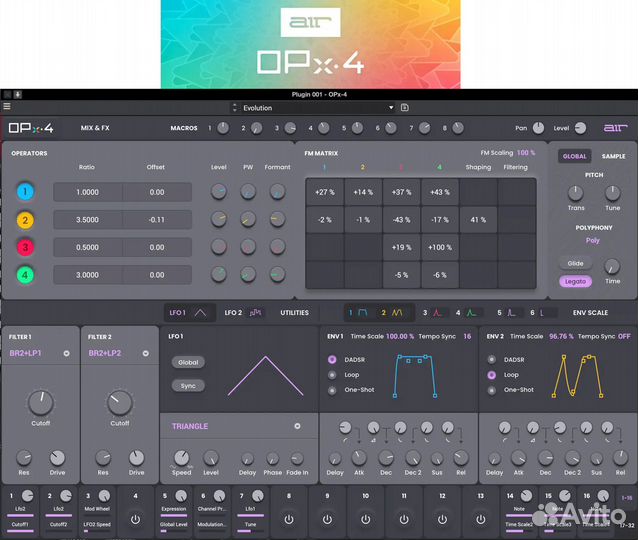This screenshot has height=540, width=638.
Task: Click the save preset icon
Action: (404, 107)
